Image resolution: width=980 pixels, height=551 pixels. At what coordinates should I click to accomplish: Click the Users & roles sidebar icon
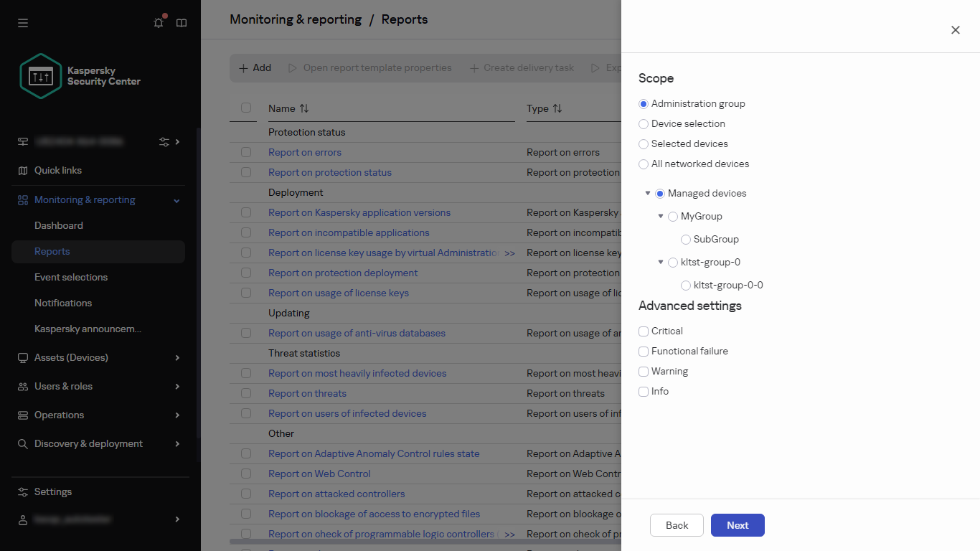point(22,386)
